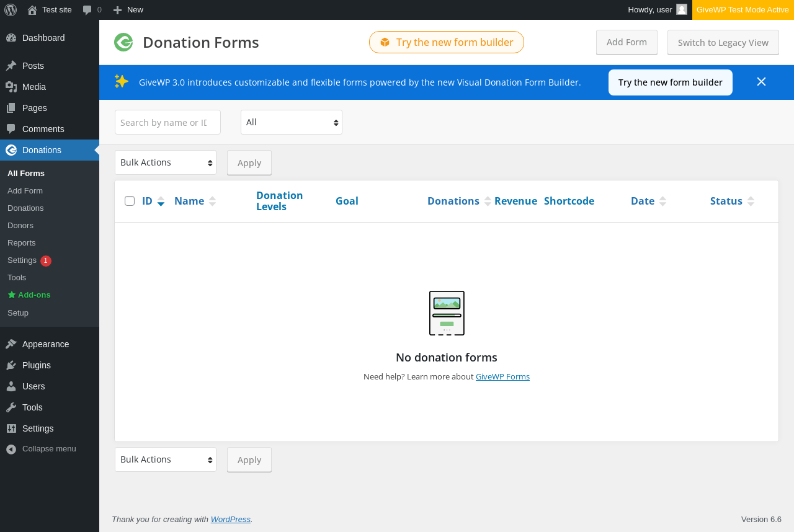Toggle the select all forms checkbox
This screenshot has height=532, width=794.
(x=130, y=201)
